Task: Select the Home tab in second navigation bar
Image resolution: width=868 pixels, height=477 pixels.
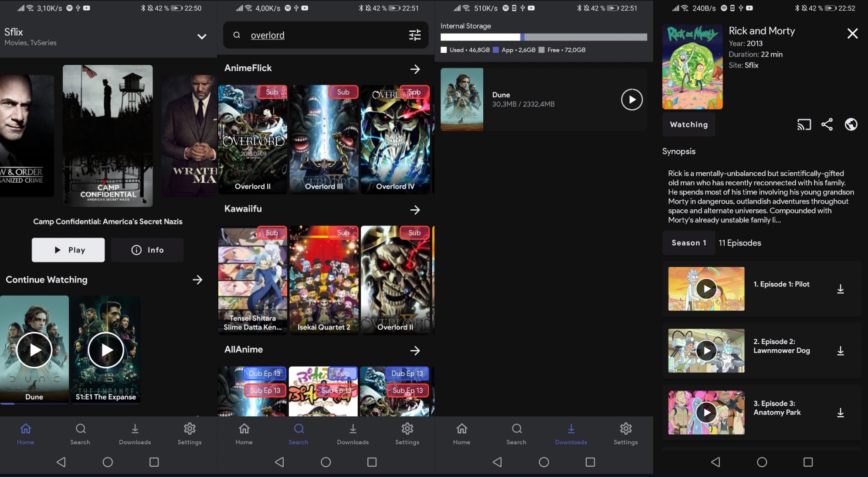Action: (x=244, y=433)
